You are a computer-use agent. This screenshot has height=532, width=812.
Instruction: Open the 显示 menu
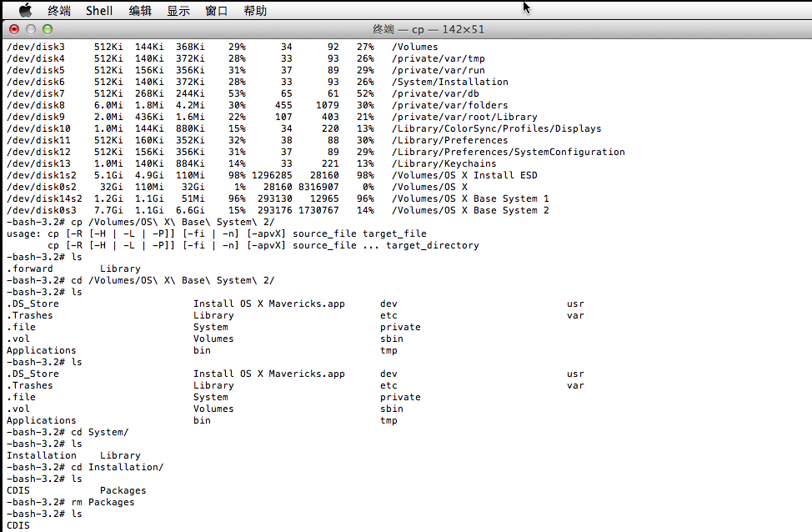(x=178, y=10)
